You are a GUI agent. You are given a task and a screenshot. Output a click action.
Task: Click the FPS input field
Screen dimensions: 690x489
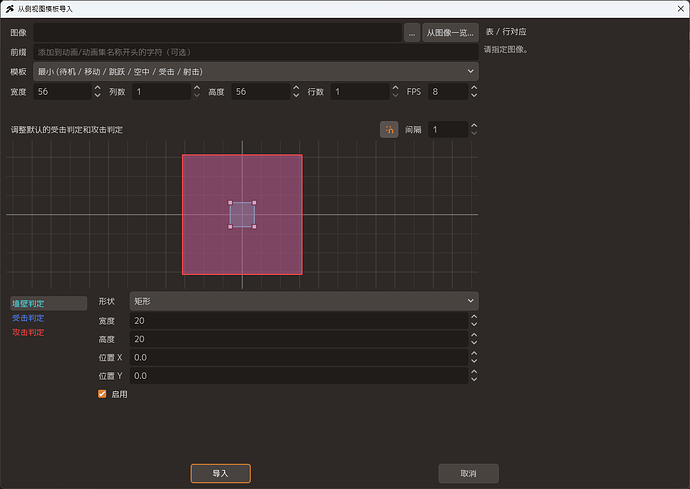[x=448, y=92]
